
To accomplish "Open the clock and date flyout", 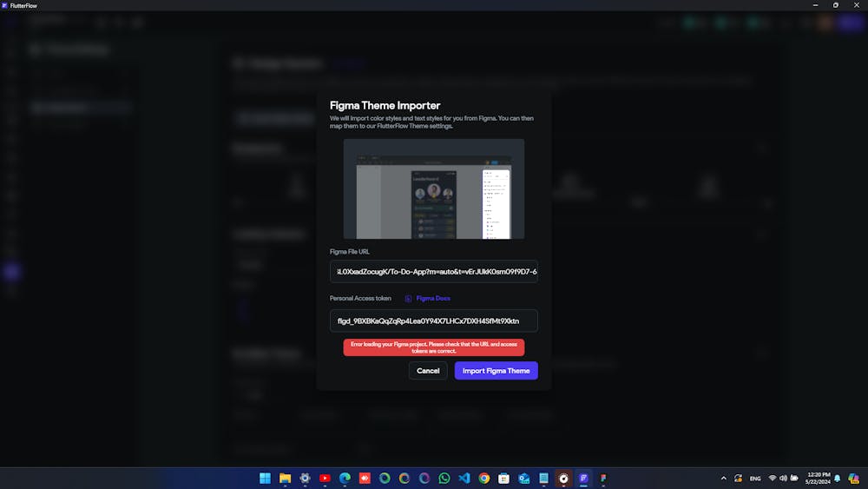I will point(819,478).
